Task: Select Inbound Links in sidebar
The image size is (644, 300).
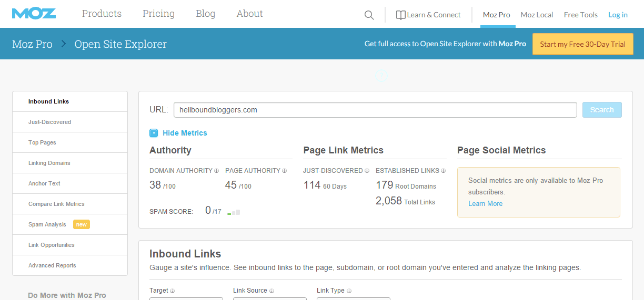Action: coord(70,101)
